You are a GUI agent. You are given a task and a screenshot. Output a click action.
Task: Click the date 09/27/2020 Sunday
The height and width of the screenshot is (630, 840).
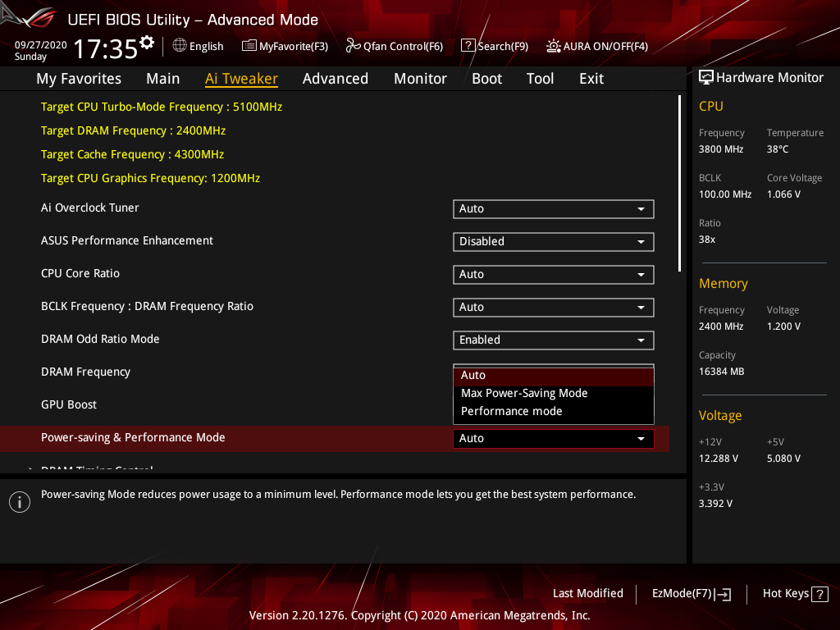40,50
